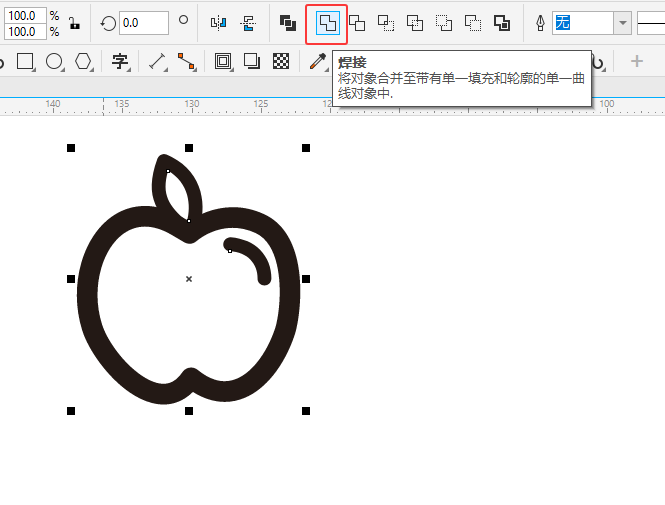
Task: Click the bottom-right selection handle
Action: (306, 411)
